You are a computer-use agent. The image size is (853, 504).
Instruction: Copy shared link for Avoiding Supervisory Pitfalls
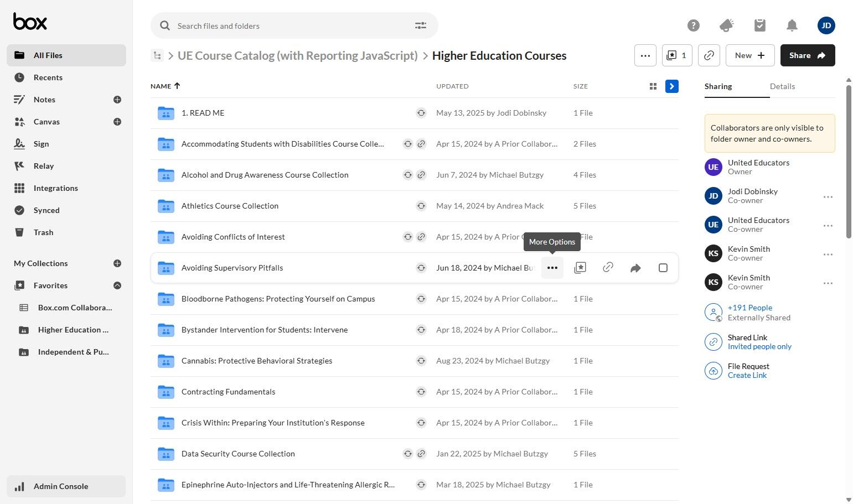(608, 268)
